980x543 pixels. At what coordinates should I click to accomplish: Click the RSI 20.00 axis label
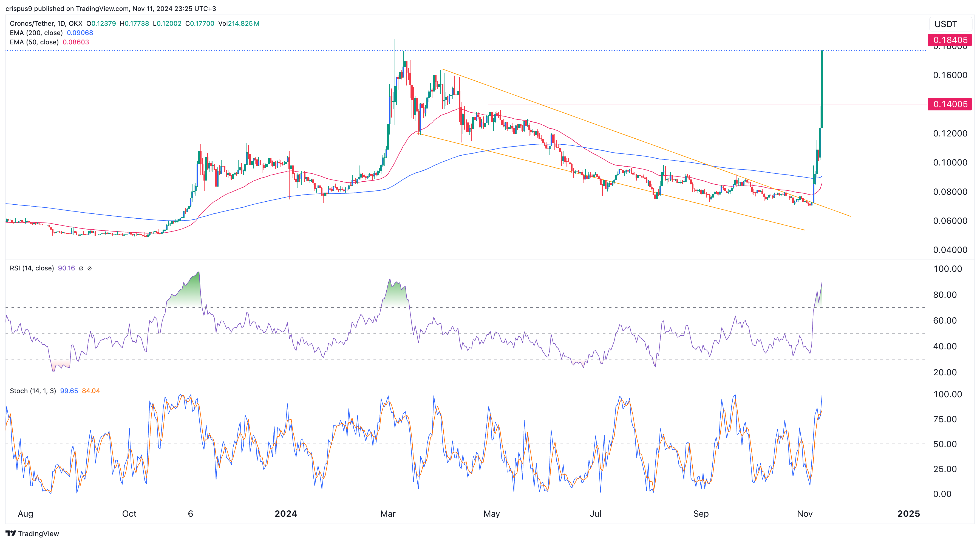pos(945,372)
